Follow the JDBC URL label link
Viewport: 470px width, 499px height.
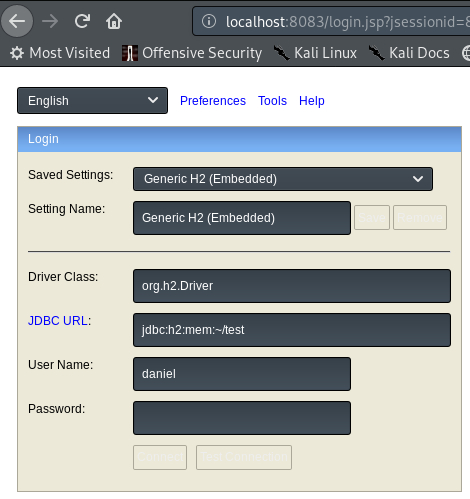58,321
